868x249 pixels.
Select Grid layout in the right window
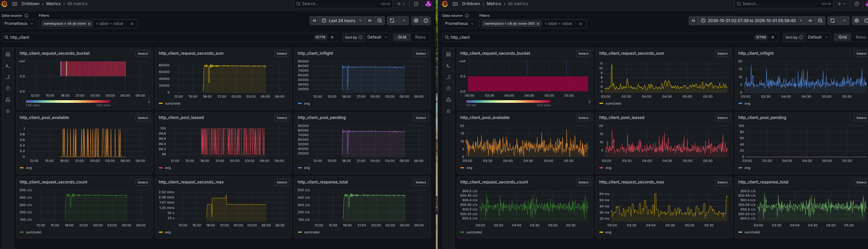(x=842, y=37)
